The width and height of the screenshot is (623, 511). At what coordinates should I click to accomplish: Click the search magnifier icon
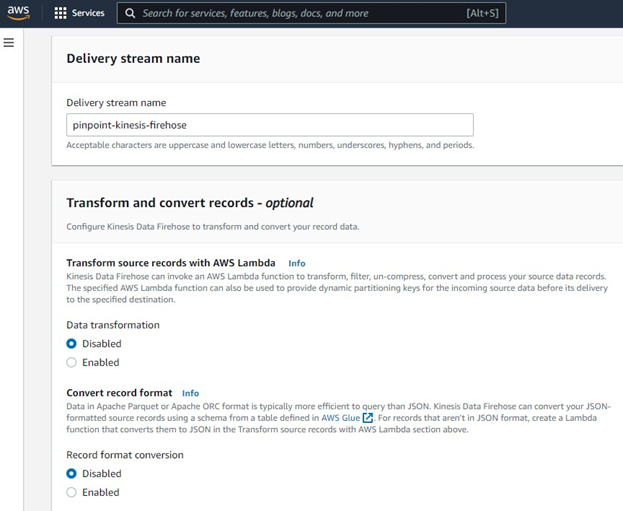[129, 14]
